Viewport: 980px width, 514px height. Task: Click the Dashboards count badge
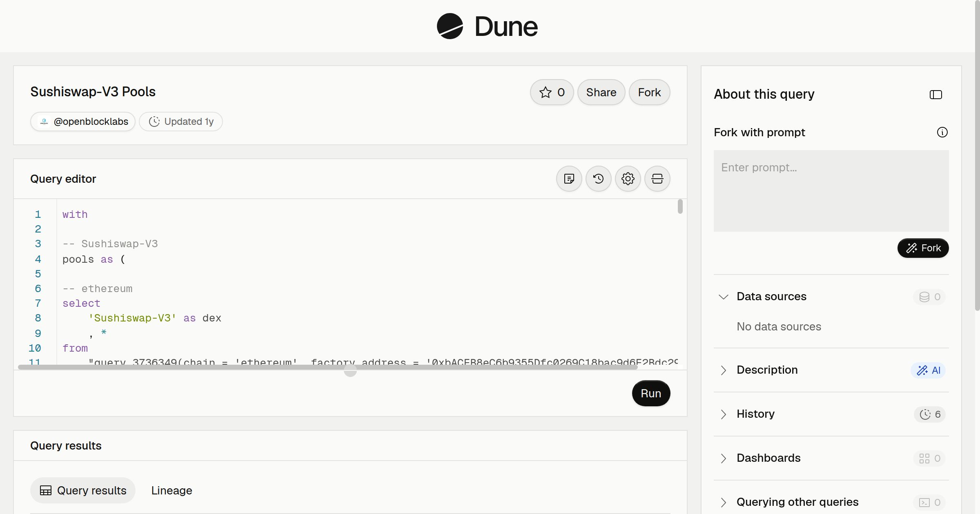[929, 458]
